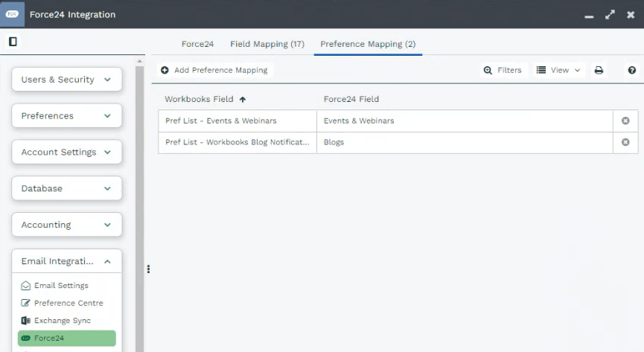644x352 pixels.
Task: Select Pref List - Workbooks Blog Notificat... cell
Action: [x=237, y=142]
